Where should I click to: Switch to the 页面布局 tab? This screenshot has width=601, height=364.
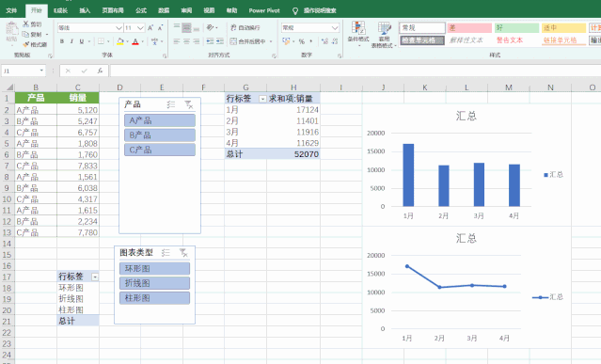pyautogui.click(x=113, y=10)
